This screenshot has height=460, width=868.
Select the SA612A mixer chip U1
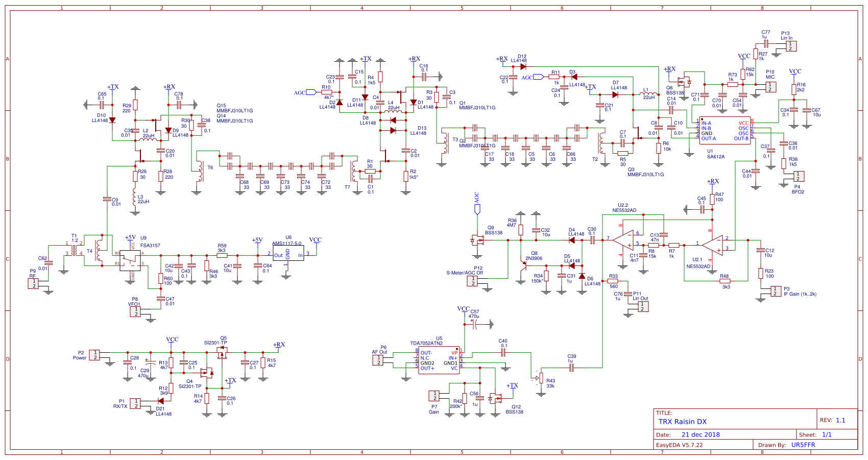tap(725, 131)
